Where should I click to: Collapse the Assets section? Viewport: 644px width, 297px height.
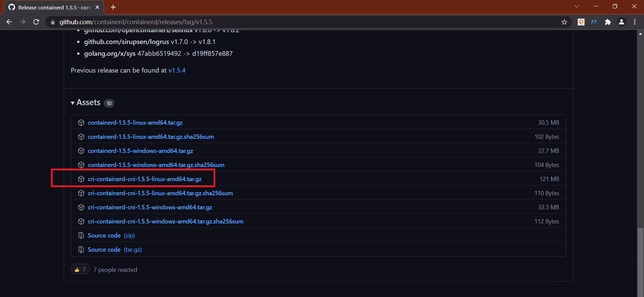(86, 102)
